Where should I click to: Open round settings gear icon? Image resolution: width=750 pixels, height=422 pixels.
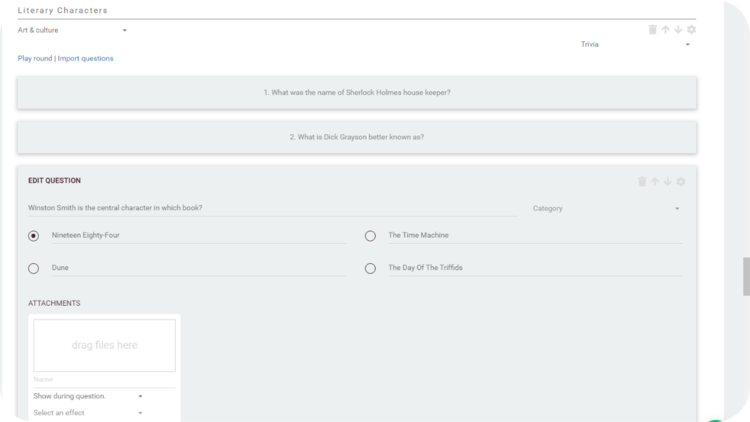tap(691, 30)
